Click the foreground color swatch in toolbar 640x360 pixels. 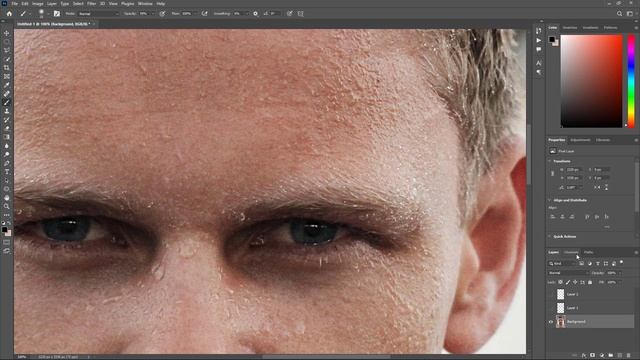click(4, 230)
